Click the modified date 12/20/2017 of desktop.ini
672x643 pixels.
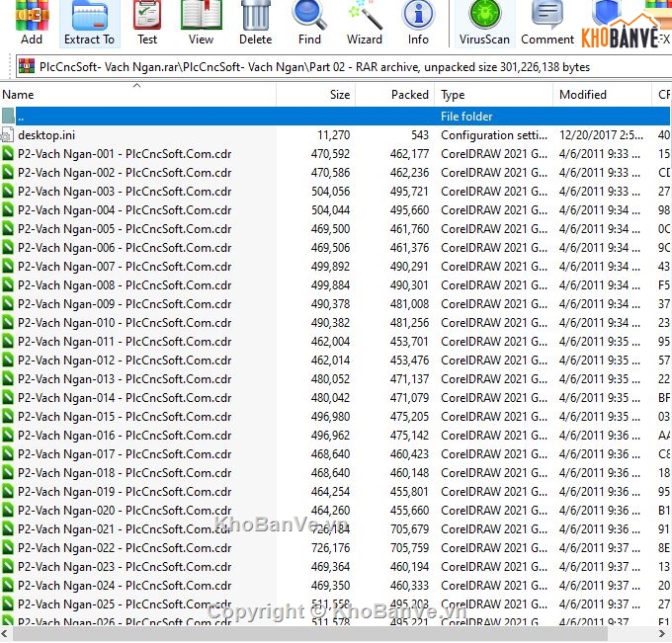601,135
